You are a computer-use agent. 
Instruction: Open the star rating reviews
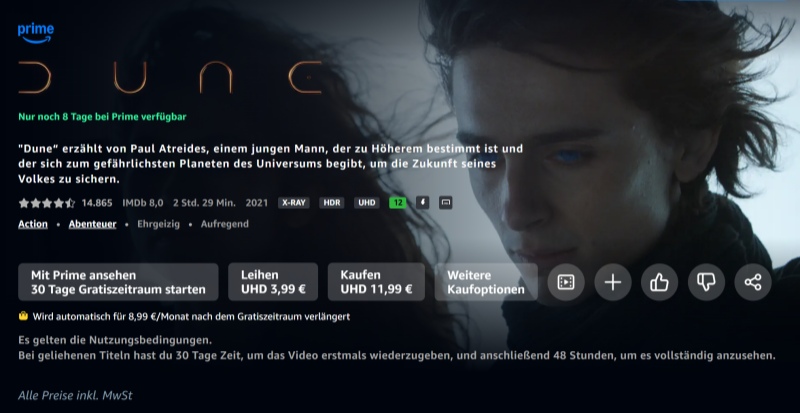coord(46,203)
